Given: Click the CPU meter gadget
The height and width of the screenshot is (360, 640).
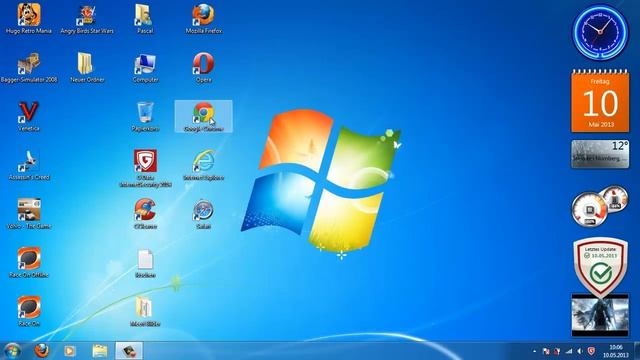Looking at the screenshot, I should (x=600, y=207).
